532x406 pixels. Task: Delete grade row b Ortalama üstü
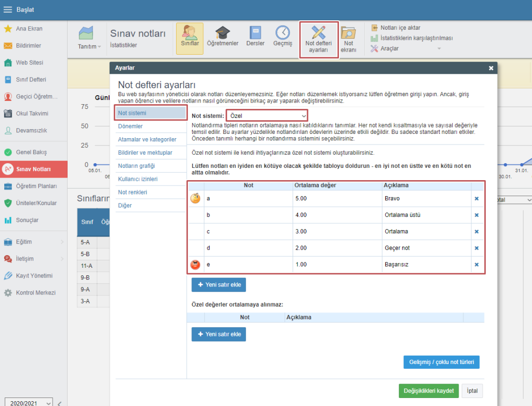point(477,215)
